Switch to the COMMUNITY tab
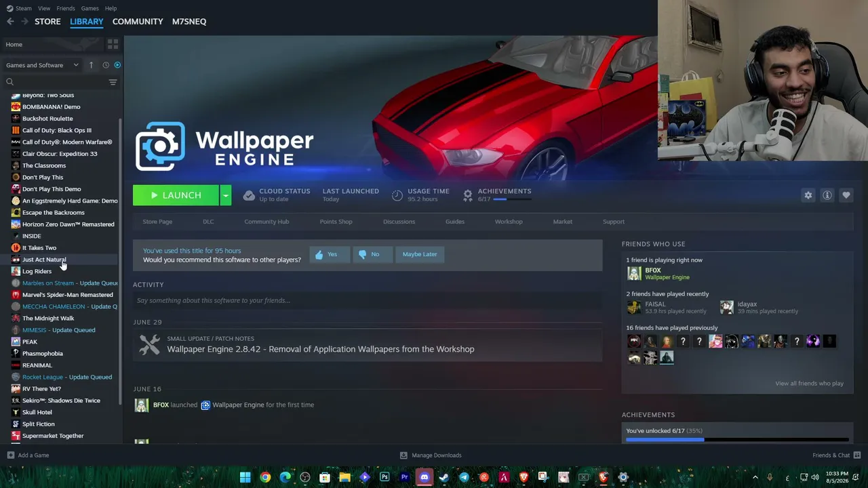The height and width of the screenshot is (488, 868). click(138, 22)
